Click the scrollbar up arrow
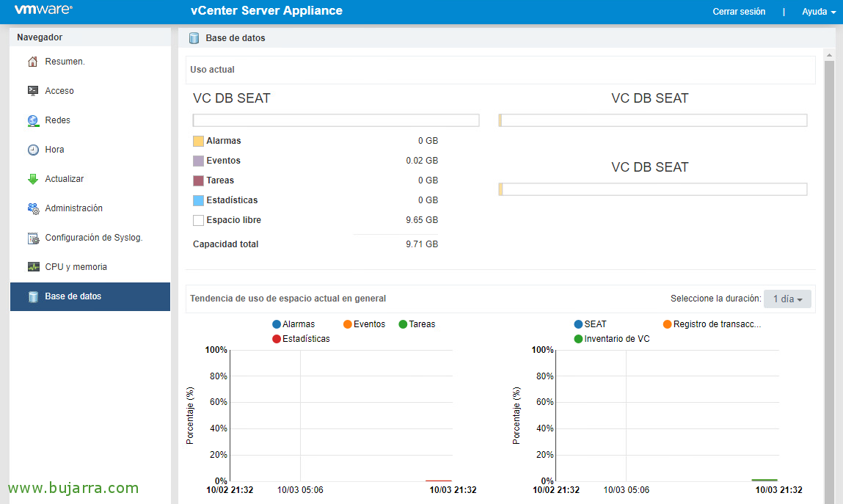843x504 pixels. [829, 55]
